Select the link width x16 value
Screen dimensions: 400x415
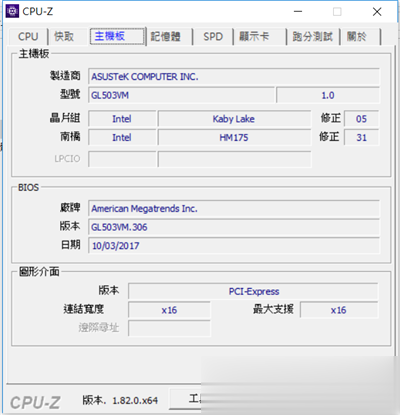click(x=169, y=310)
